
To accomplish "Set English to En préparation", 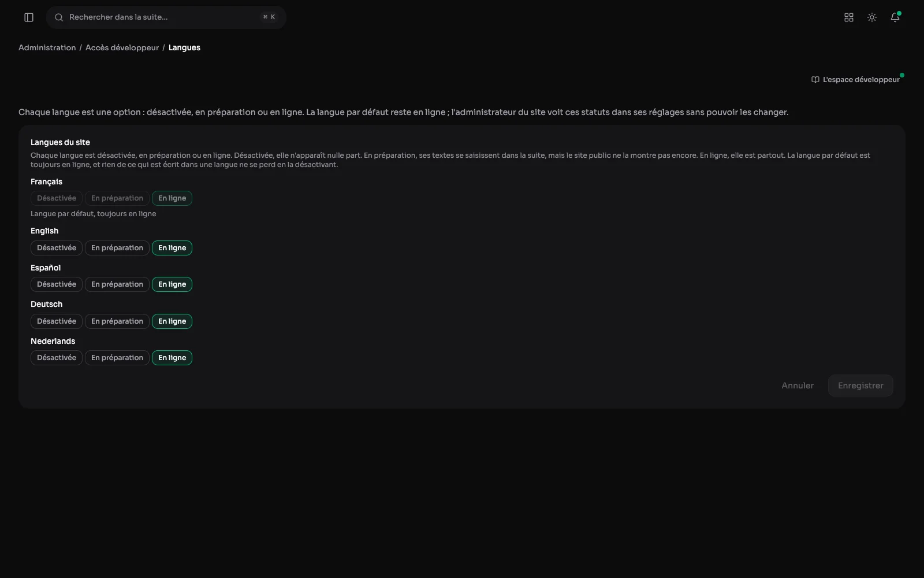I will coord(117,248).
